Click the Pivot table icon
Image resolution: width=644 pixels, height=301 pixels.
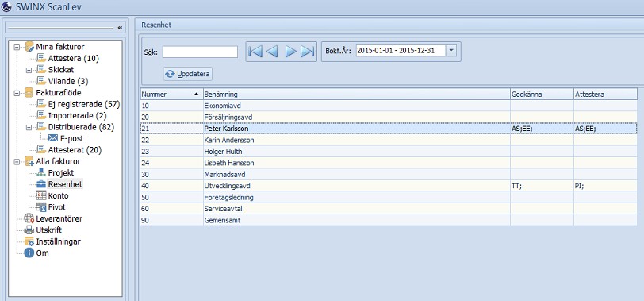[x=41, y=207]
